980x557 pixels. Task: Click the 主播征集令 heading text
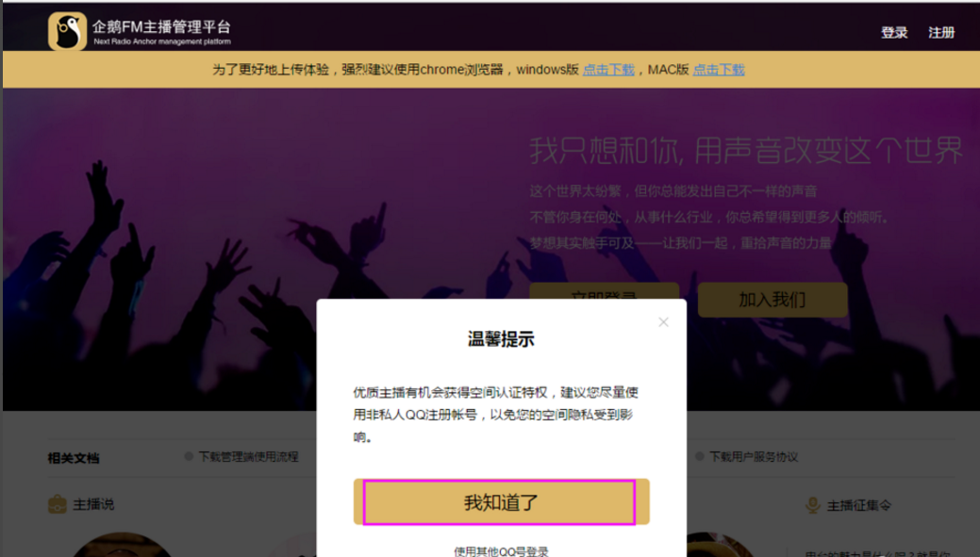tap(859, 505)
